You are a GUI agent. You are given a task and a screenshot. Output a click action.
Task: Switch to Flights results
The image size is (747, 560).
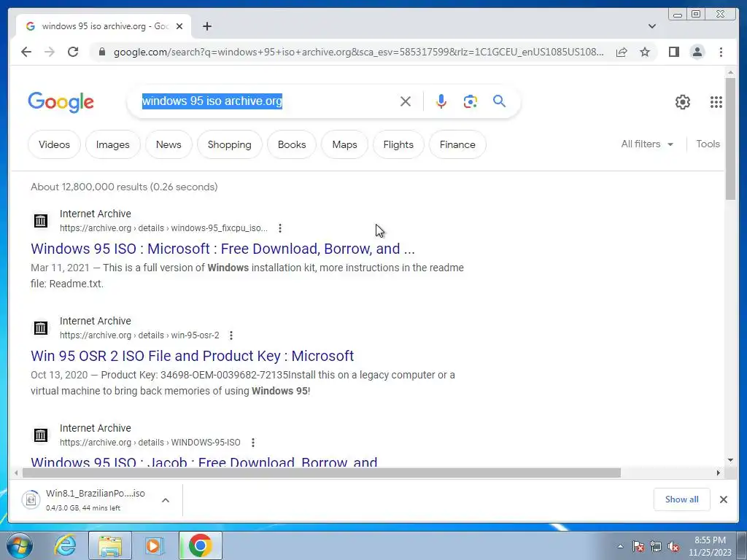[x=398, y=144]
